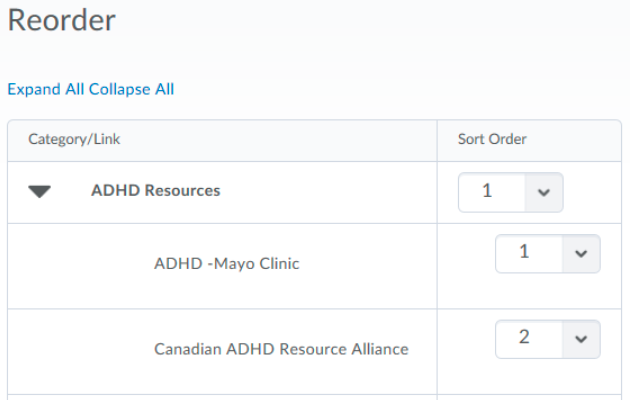Viewport: 630px width, 400px height.
Task: Click the Category/Link column header
Action: (75, 140)
